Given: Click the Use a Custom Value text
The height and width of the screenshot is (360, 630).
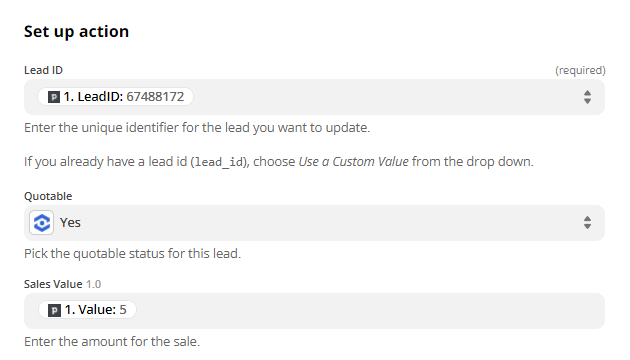Looking at the screenshot, I should coord(353,162).
